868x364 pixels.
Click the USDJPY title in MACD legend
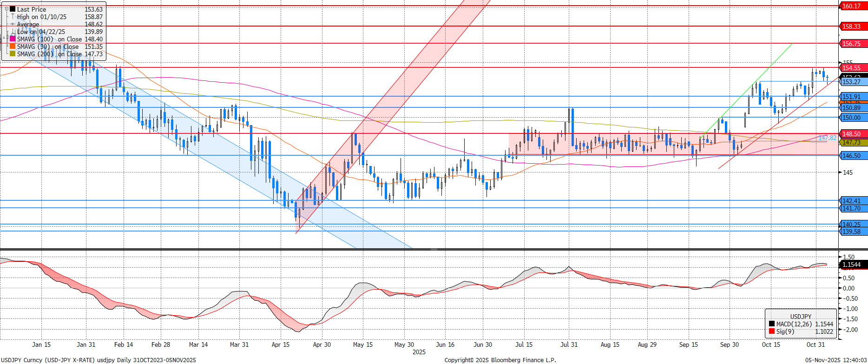click(801, 317)
